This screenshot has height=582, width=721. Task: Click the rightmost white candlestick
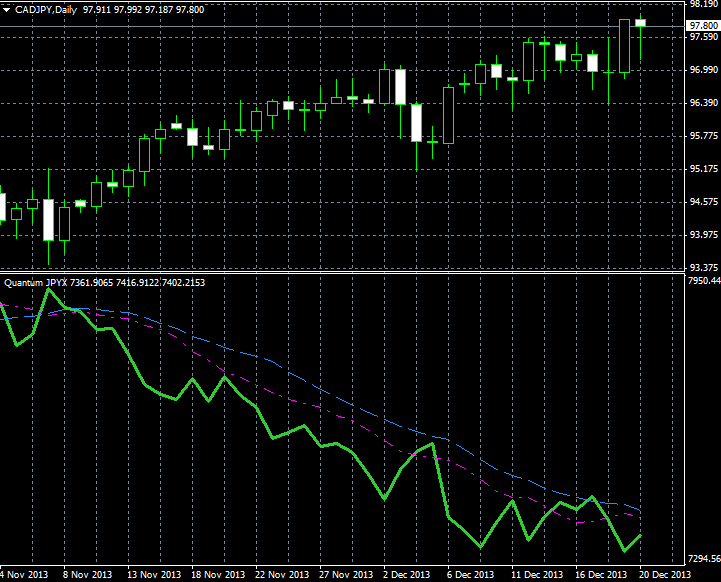click(x=641, y=22)
